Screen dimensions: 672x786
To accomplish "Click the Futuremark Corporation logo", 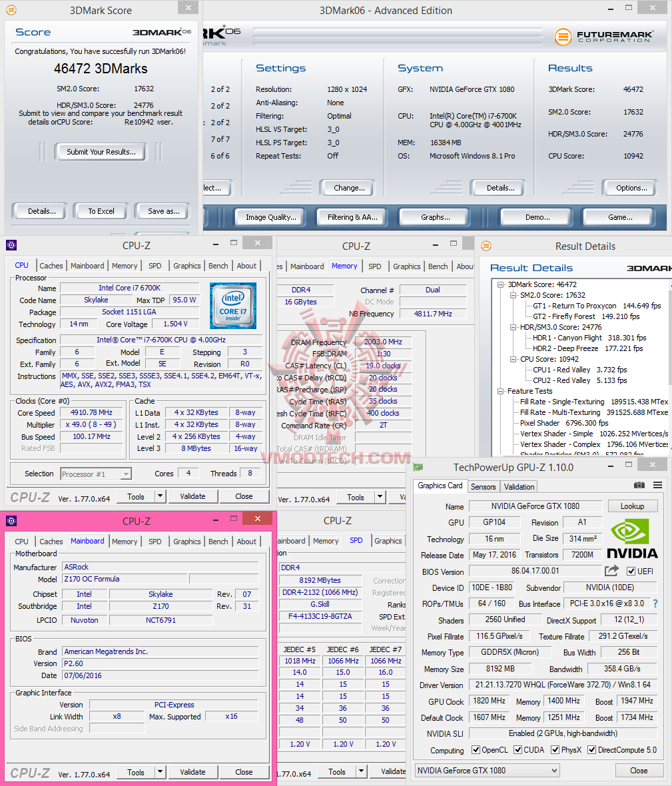I will click(604, 37).
